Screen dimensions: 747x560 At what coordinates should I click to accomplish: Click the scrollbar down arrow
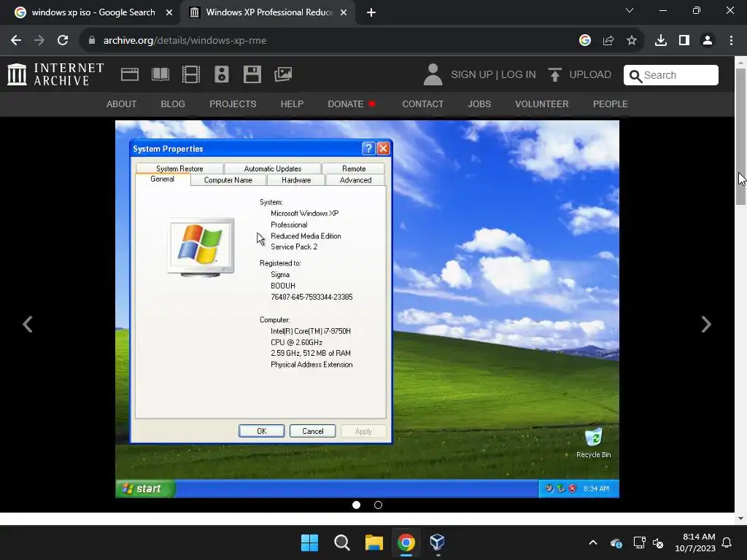(x=740, y=518)
